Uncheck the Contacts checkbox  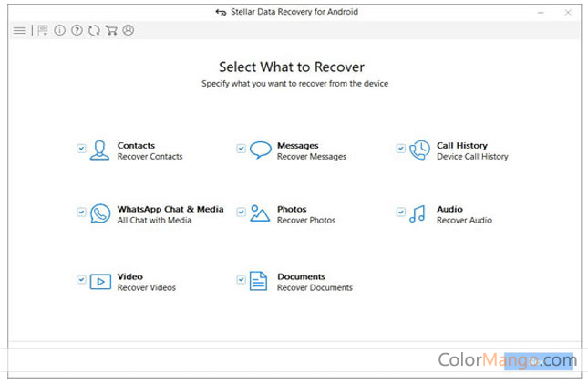81,149
